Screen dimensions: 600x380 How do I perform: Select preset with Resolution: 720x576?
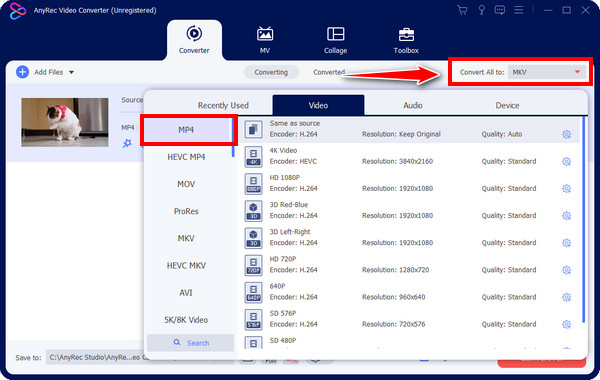pyautogui.click(x=393, y=325)
